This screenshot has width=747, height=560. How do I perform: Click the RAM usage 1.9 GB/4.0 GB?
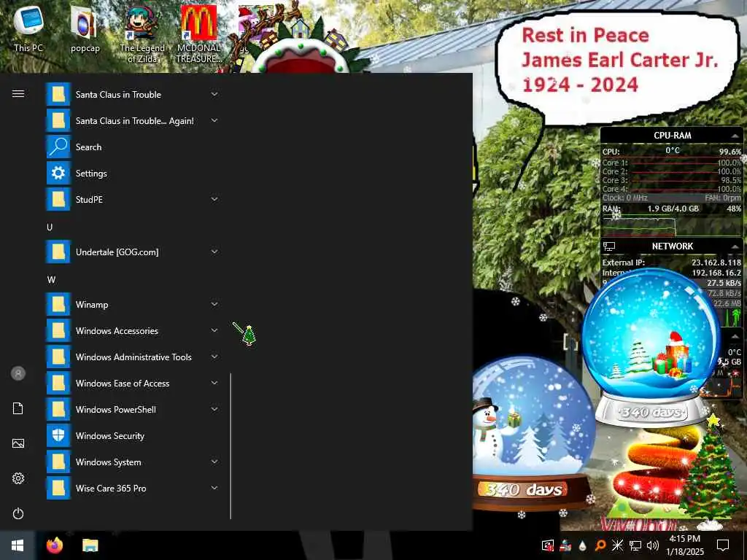(x=673, y=209)
